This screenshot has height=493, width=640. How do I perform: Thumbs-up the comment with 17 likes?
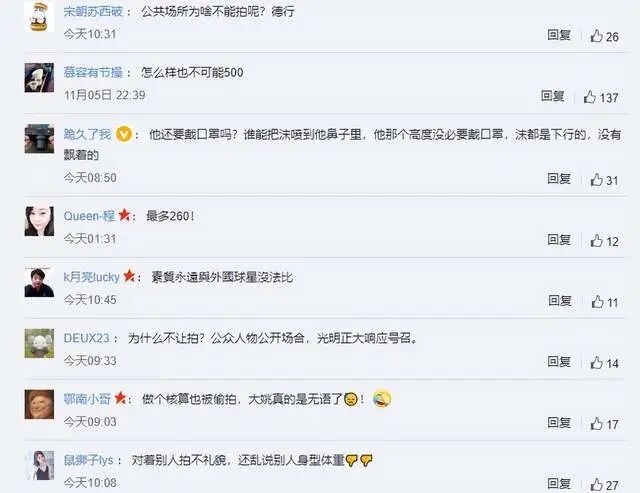pyautogui.click(x=596, y=424)
